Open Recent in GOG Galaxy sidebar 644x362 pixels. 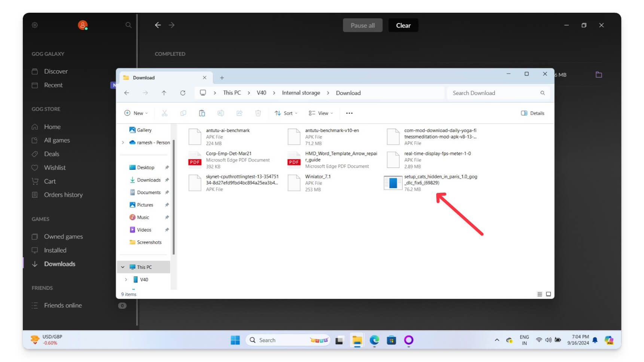[53, 85]
